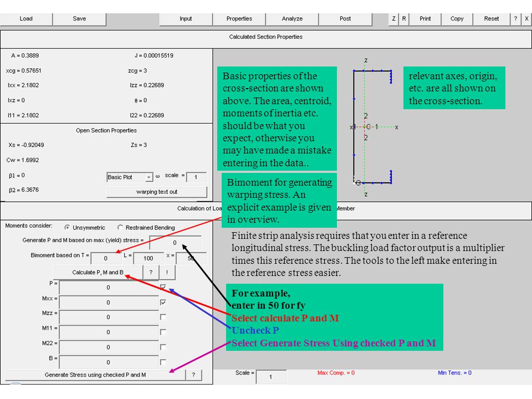Click the L = 100 input field
The width and height of the screenshot is (532, 399).
149,258
